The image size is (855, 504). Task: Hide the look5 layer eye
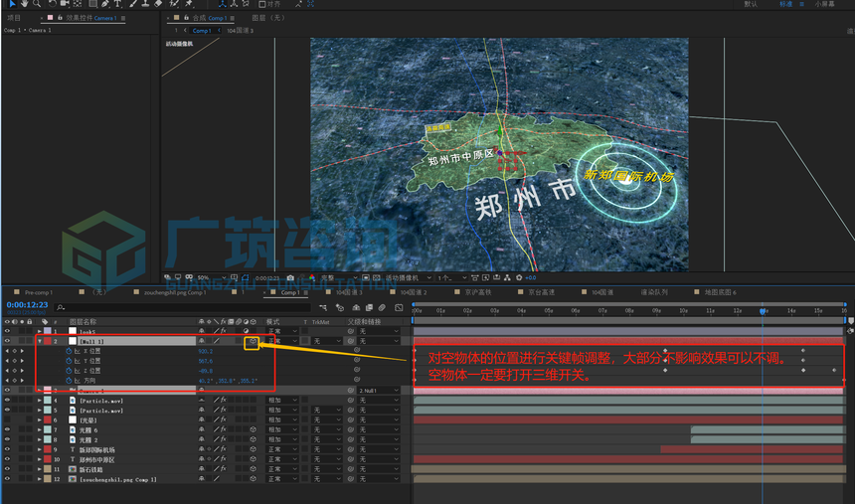7,331
